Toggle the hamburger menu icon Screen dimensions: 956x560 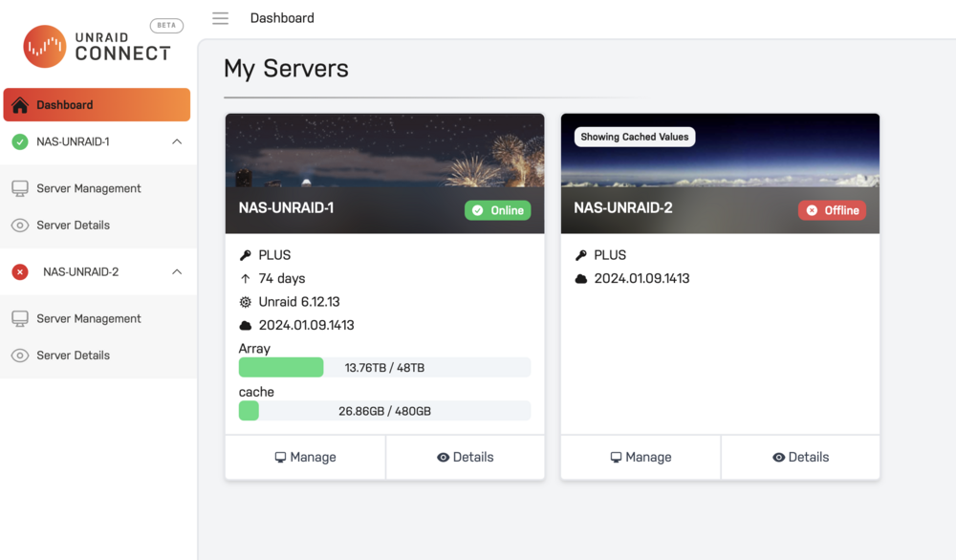[x=220, y=18]
